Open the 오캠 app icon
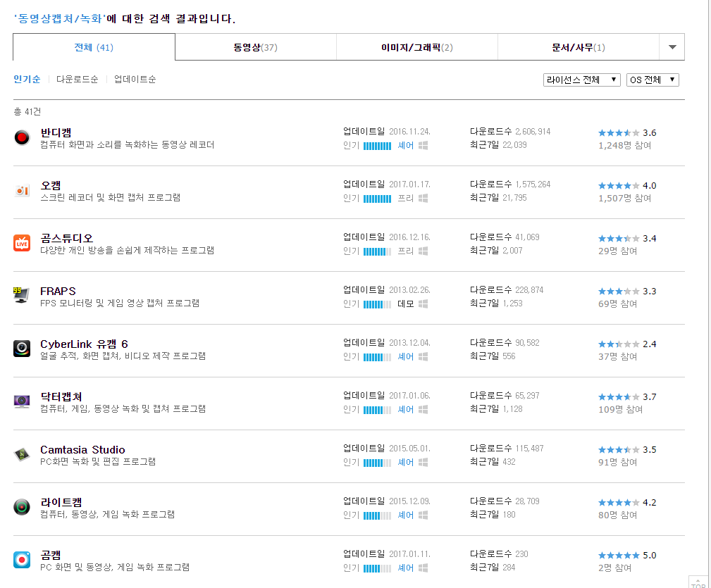The image size is (711, 588). [22, 190]
